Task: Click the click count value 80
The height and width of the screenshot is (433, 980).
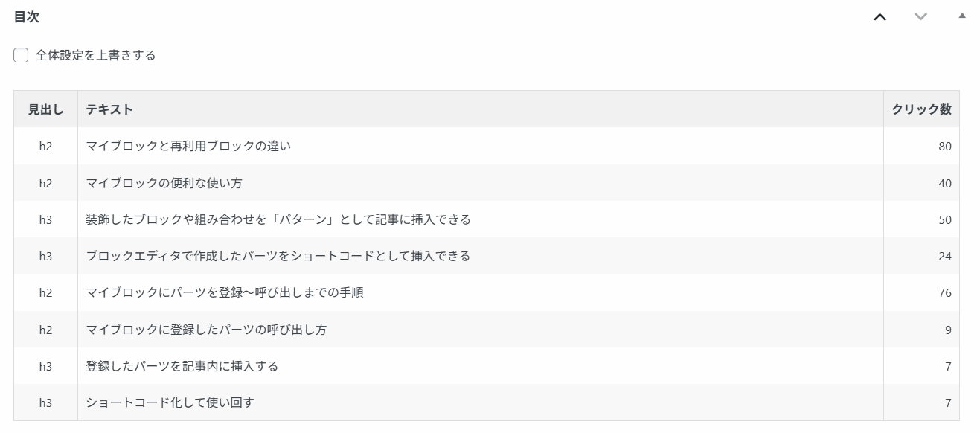Action: pyautogui.click(x=944, y=147)
